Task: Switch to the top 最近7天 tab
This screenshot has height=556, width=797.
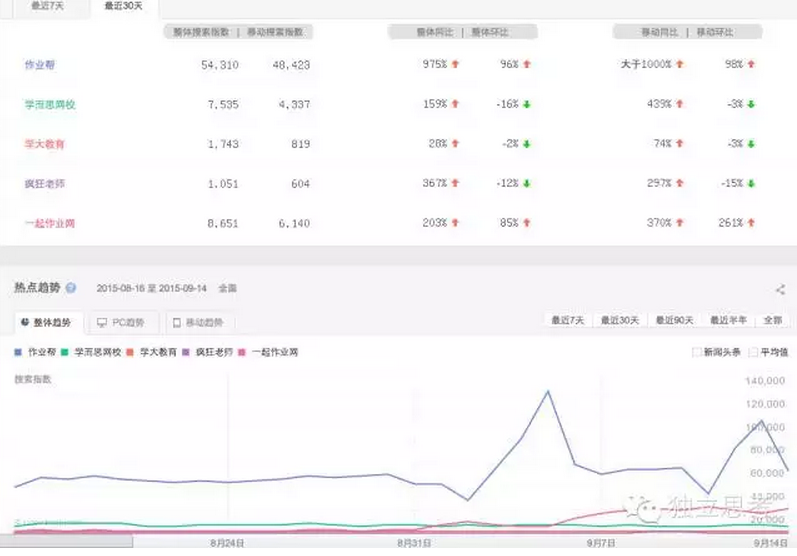Action: [x=44, y=6]
